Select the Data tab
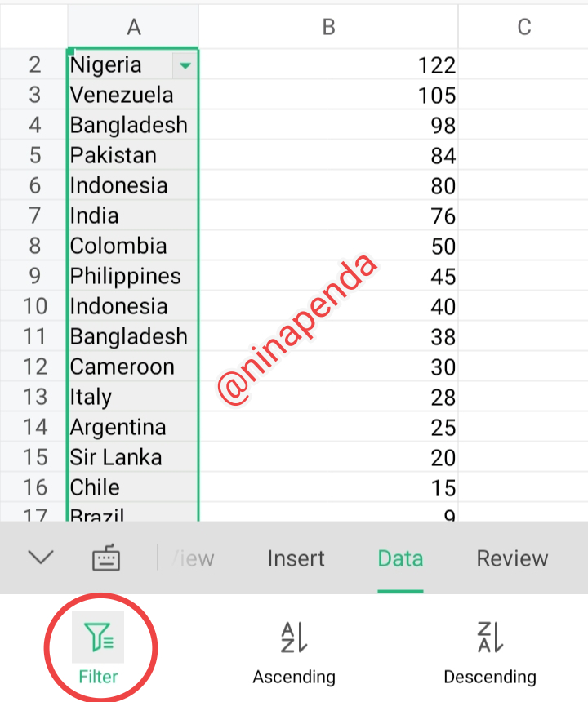Viewport: 588px width, 702px height. pyautogui.click(x=400, y=559)
